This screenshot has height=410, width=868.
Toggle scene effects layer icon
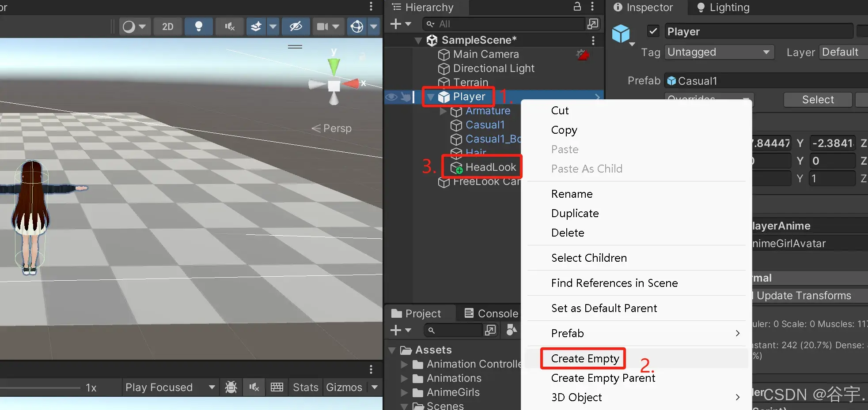pos(256,26)
